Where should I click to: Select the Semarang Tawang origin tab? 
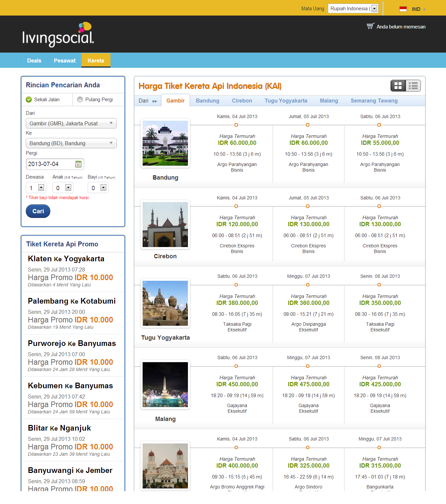[374, 101]
